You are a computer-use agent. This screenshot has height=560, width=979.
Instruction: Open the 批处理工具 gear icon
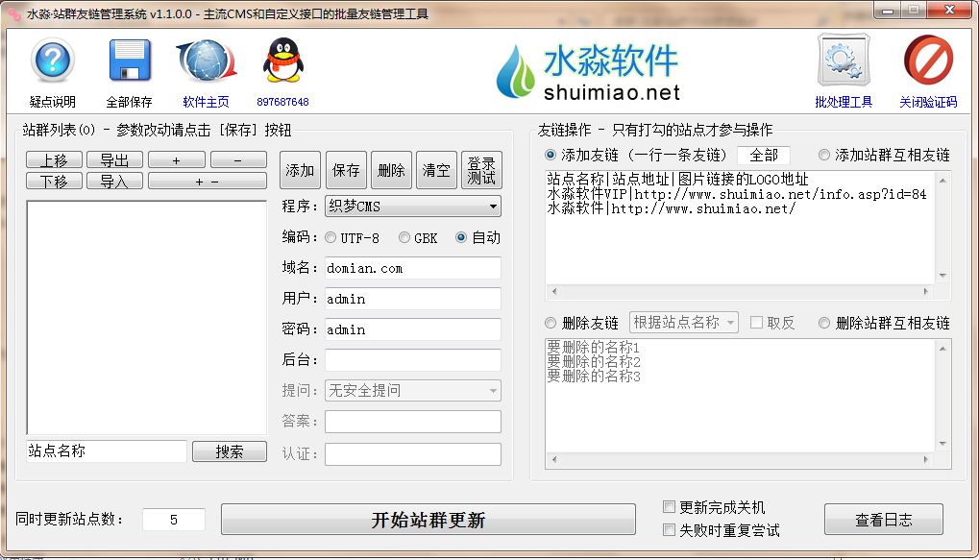[844, 61]
